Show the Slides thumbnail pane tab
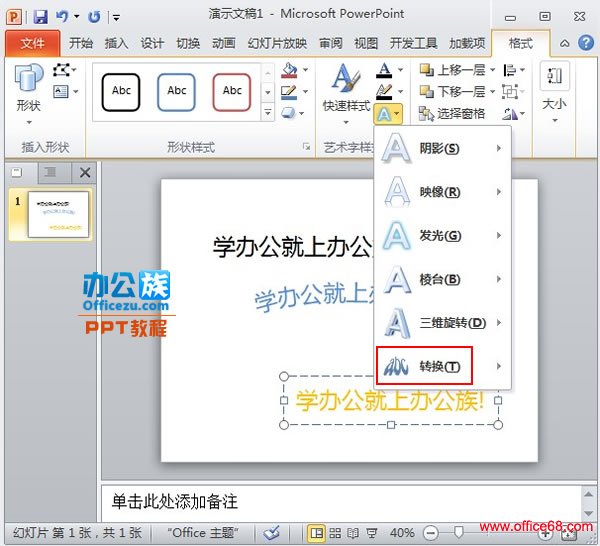 pyautogui.click(x=16, y=173)
